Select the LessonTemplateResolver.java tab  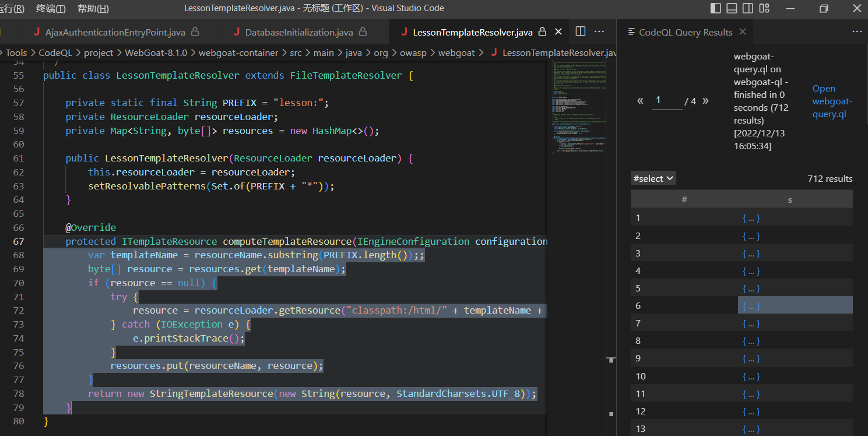pos(472,32)
